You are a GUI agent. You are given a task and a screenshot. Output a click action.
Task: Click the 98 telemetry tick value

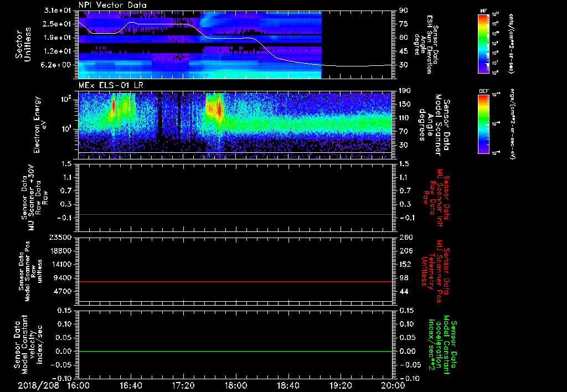pos(403,278)
